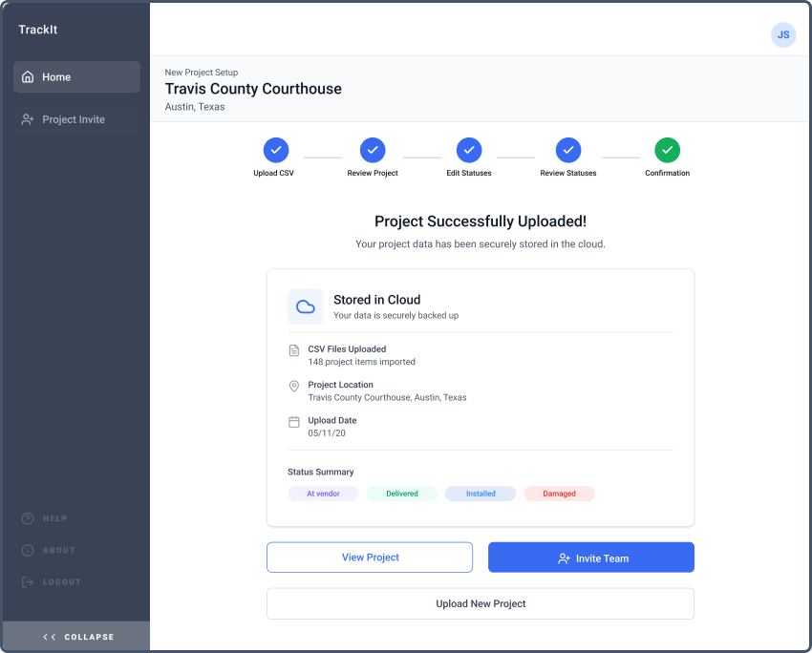Select the red Damaged status tag
Image resolution: width=812 pixels, height=653 pixels.
click(559, 494)
